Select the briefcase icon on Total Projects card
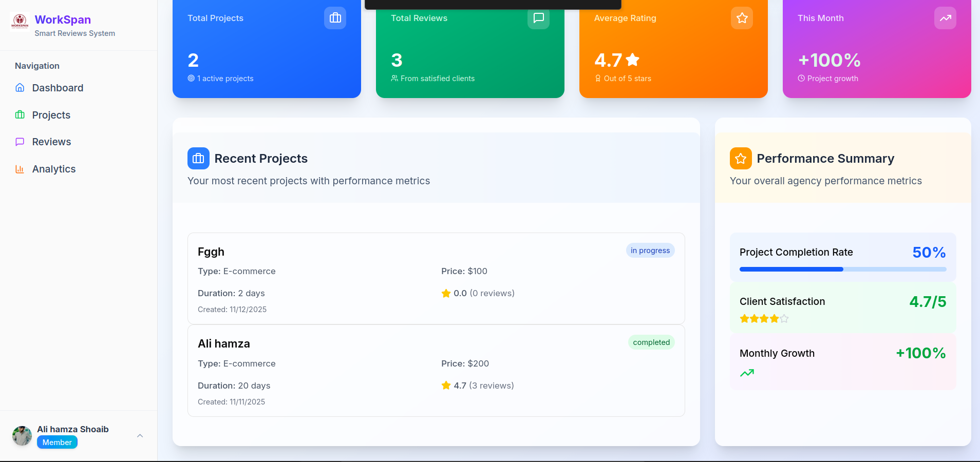Screen dimensions: 980x462 click(x=335, y=18)
